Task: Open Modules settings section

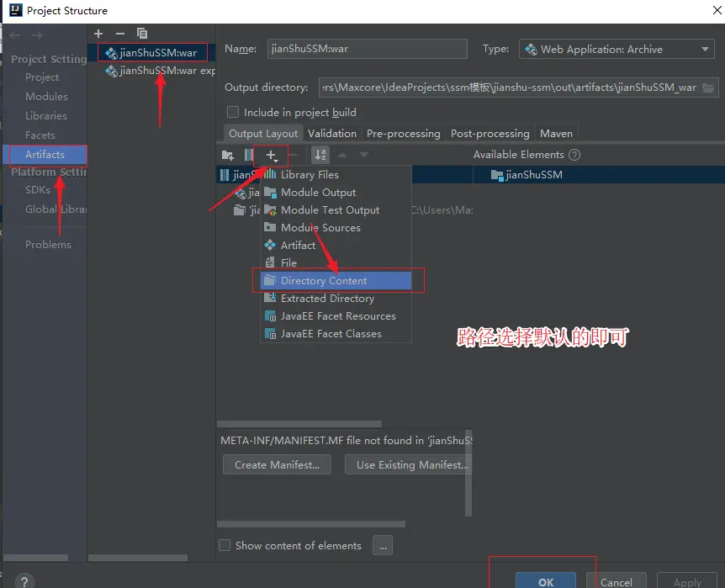Action: point(47,96)
